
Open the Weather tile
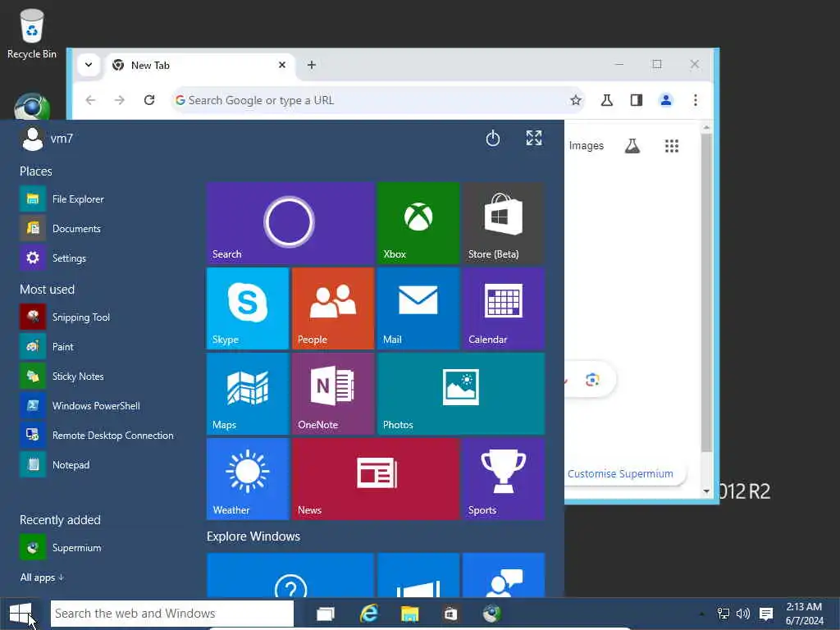(248, 479)
